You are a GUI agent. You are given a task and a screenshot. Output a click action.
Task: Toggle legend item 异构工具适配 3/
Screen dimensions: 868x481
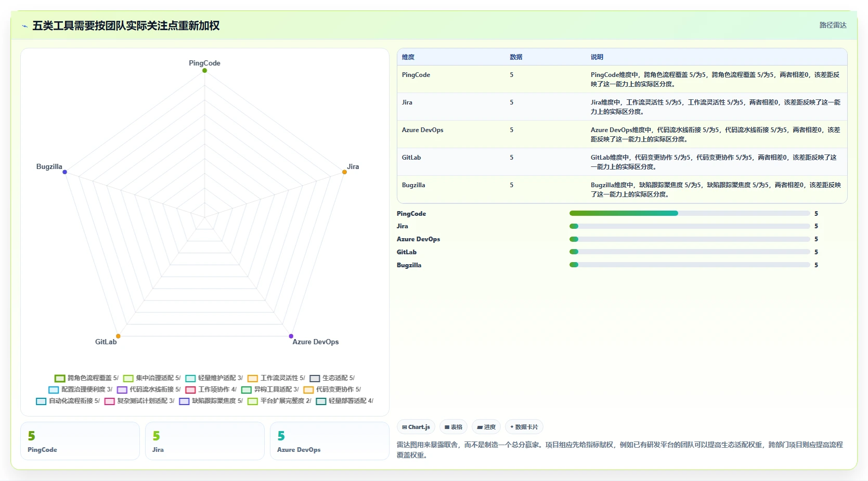pos(270,389)
